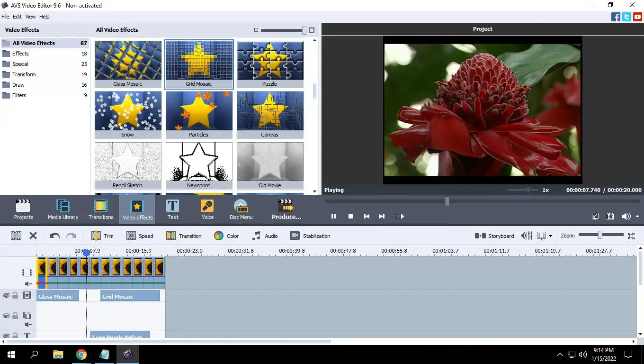Select the Snow effect thumbnail
Image resolution: width=644 pixels, height=364 pixels.
128,115
